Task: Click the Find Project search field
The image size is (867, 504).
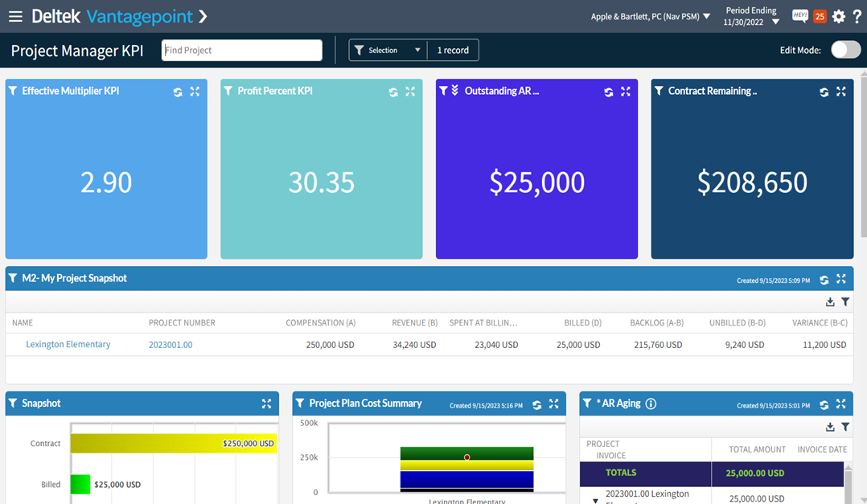Action: pos(241,50)
